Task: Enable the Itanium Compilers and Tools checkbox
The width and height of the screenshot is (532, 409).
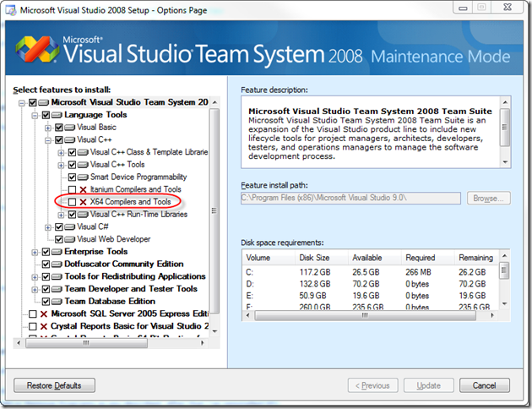Action: click(72, 190)
